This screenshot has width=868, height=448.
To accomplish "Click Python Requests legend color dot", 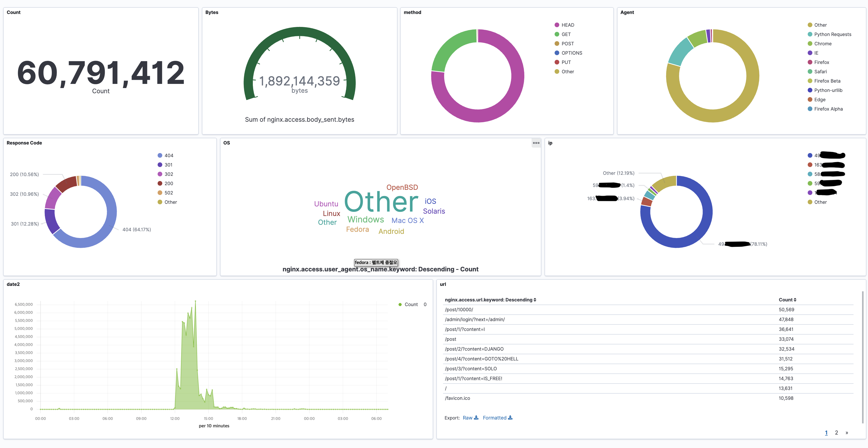I will coord(810,34).
